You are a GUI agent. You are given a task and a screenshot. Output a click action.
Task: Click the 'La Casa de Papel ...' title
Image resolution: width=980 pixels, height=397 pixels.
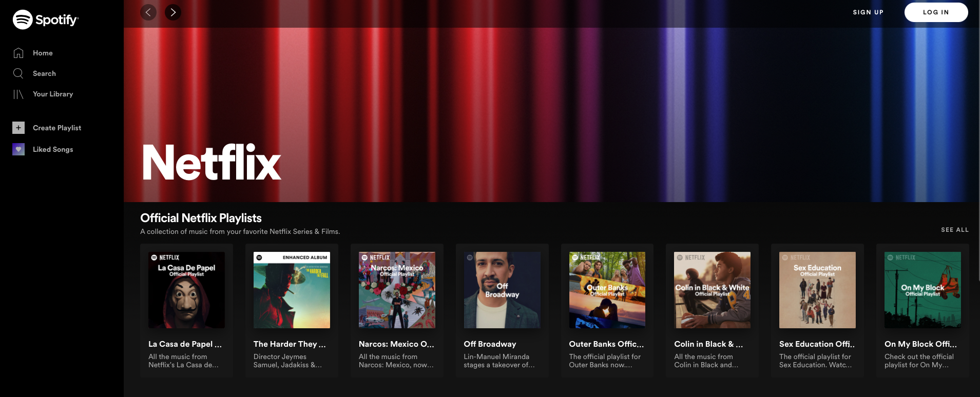[x=185, y=344]
